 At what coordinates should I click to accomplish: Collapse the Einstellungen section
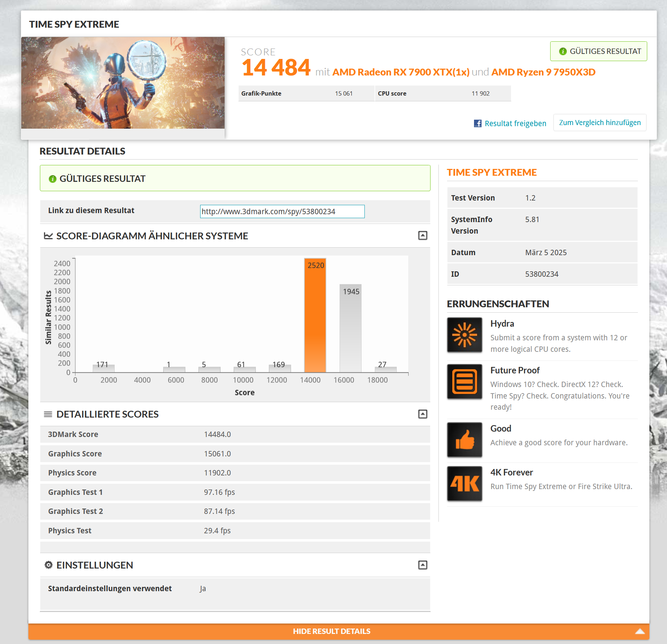click(x=423, y=565)
